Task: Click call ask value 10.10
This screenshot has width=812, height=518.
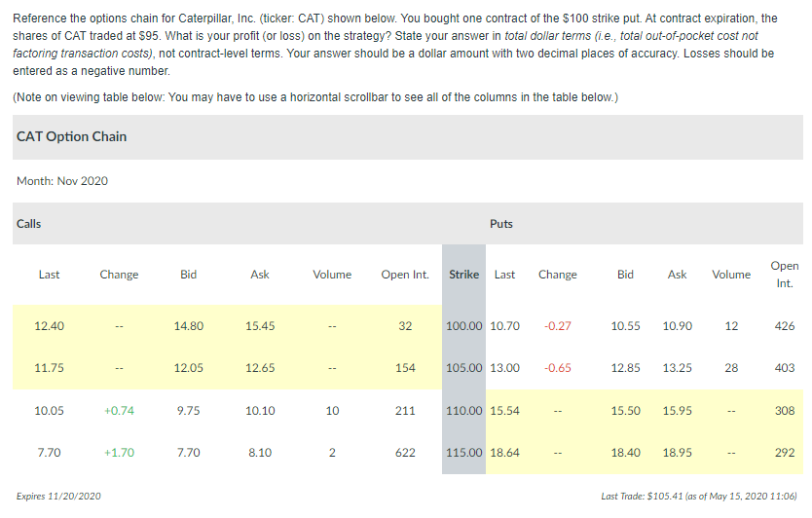Action: pyautogui.click(x=260, y=411)
